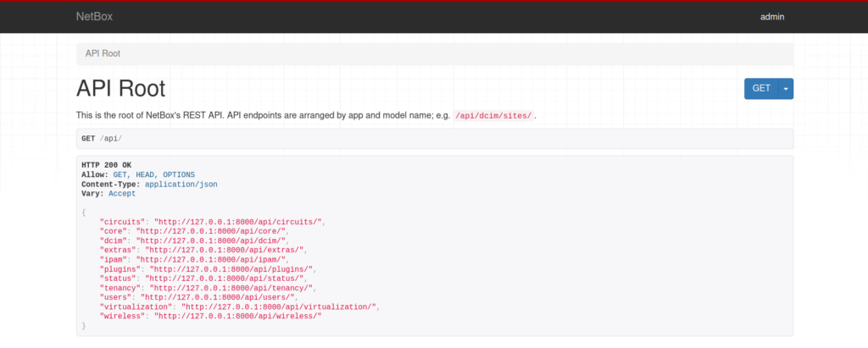The image size is (868, 348).
Task: Click the GET /api/ request line
Action: pyautogui.click(x=103, y=138)
